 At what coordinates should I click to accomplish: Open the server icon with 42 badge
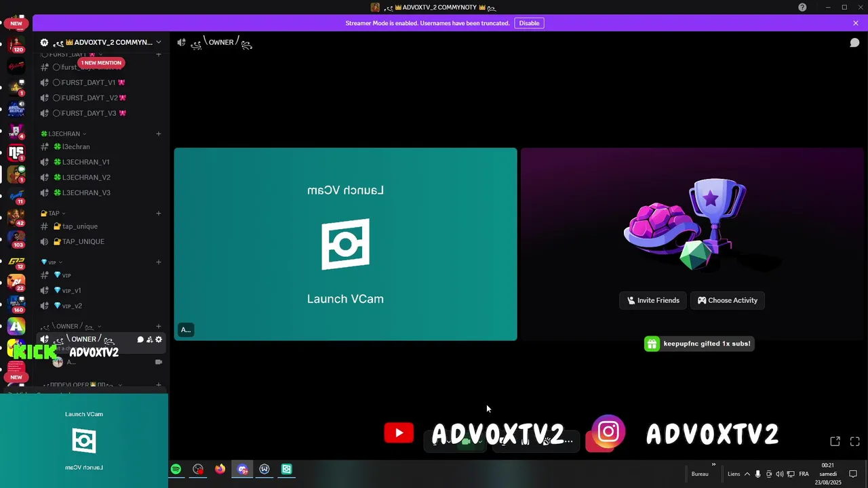tap(16, 217)
